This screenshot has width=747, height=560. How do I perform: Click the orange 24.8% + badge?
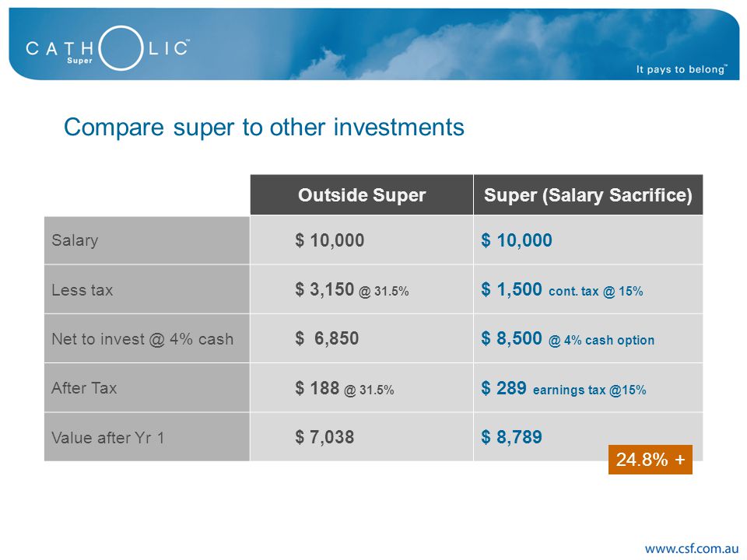(x=651, y=460)
